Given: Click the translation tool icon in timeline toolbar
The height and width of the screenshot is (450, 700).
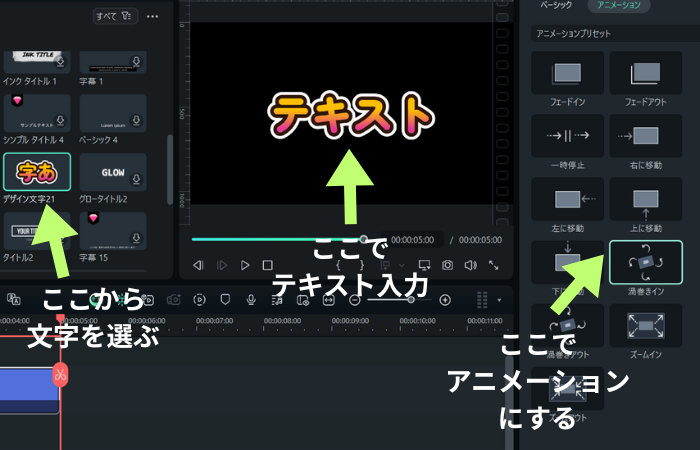Looking at the screenshot, I should 14,300.
